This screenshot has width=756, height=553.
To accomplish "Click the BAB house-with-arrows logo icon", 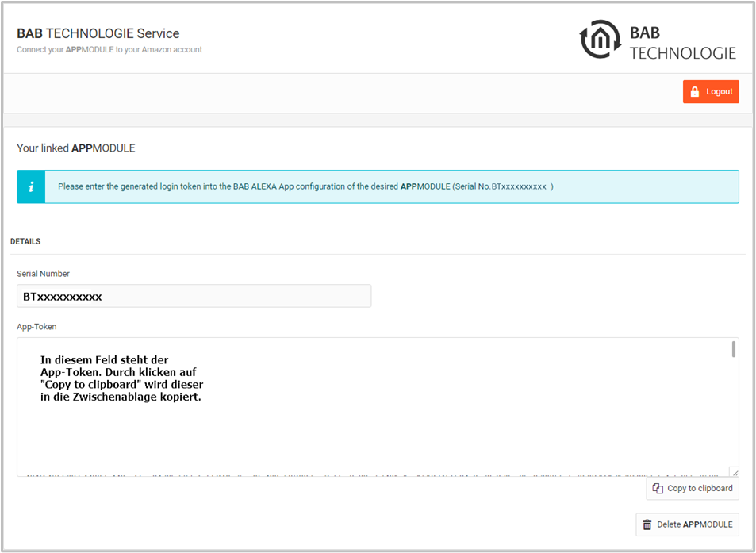I will coord(601,39).
